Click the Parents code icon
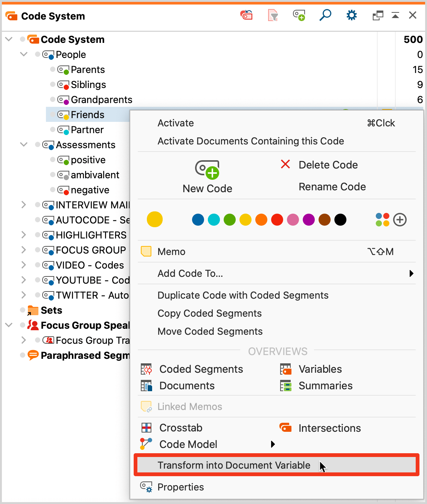 63,70
